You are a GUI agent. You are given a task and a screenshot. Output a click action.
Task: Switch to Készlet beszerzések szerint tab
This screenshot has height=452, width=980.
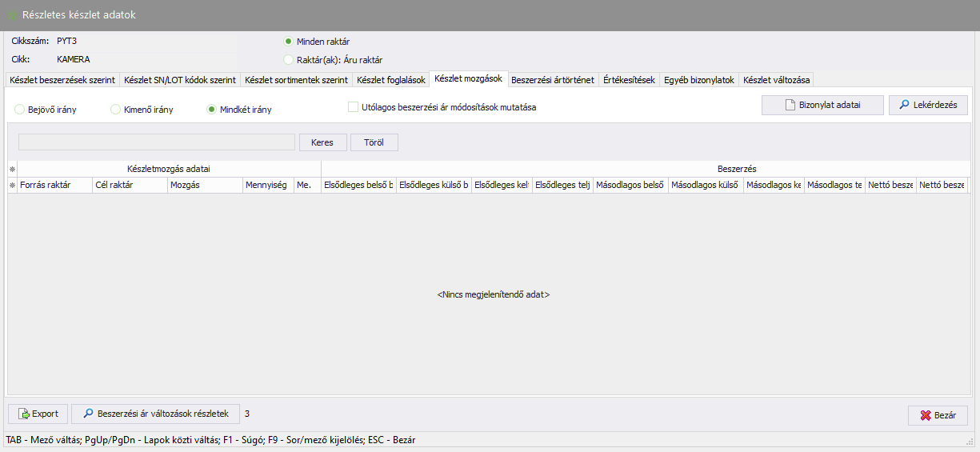click(62, 80)
